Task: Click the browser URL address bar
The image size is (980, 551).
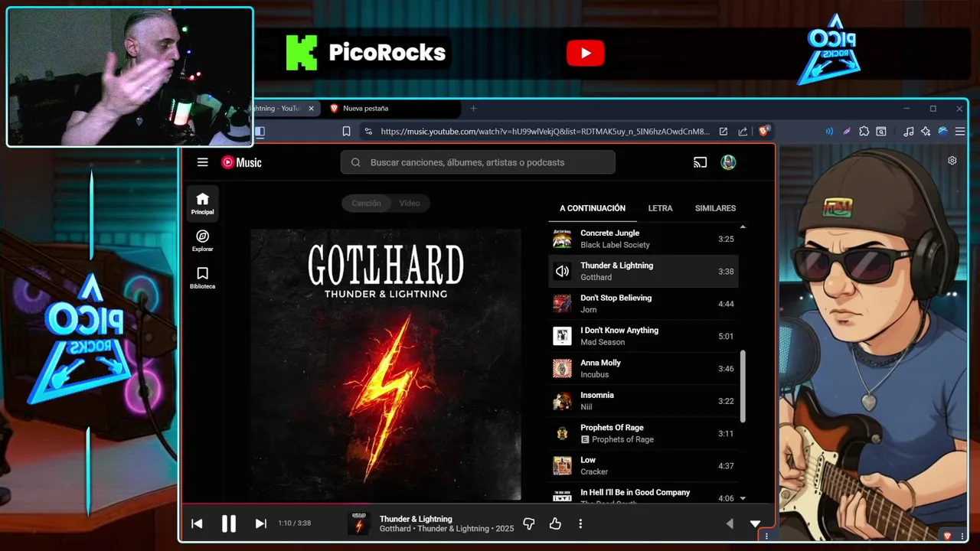Action: [x=545, y=132]
